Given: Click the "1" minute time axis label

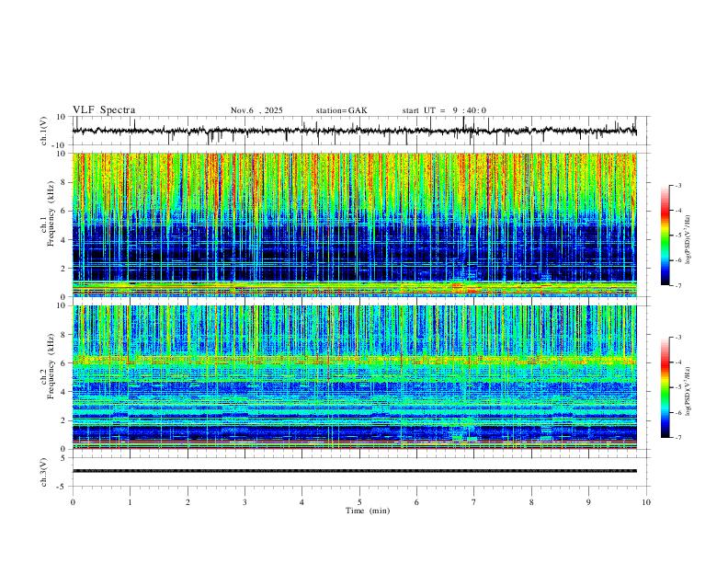Looking at the screenshot, I should point(130,502).
